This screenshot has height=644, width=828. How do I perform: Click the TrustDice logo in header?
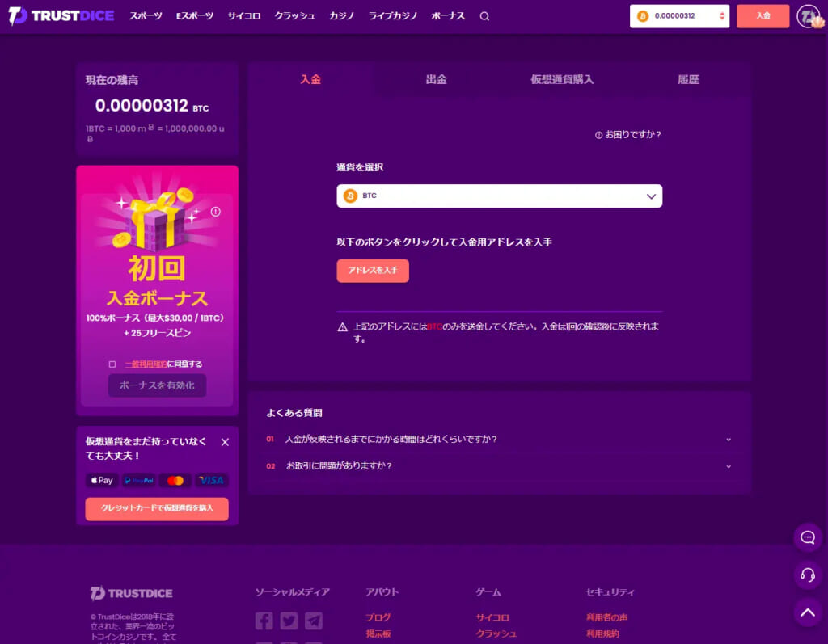coord(61,16)
